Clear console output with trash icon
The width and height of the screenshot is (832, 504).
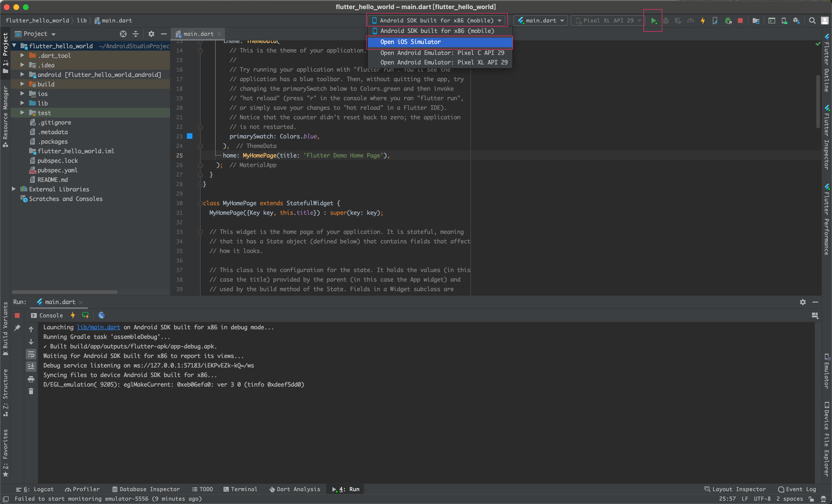tap(31, 391)
